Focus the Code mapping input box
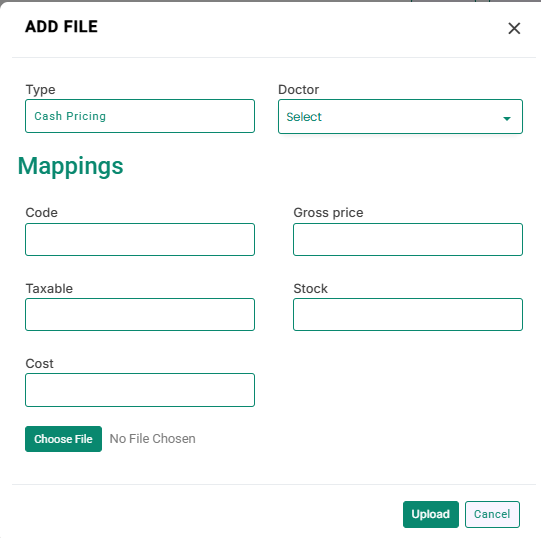The image size is (541, 538). click(140, 239)
